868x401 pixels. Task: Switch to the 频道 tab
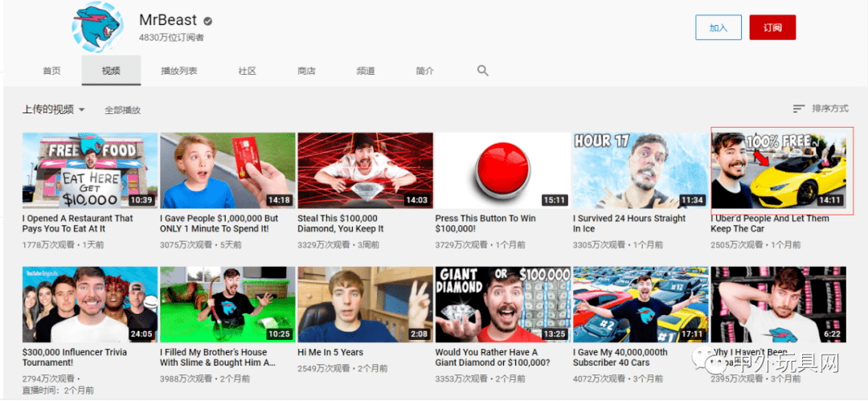coord(366,71)
